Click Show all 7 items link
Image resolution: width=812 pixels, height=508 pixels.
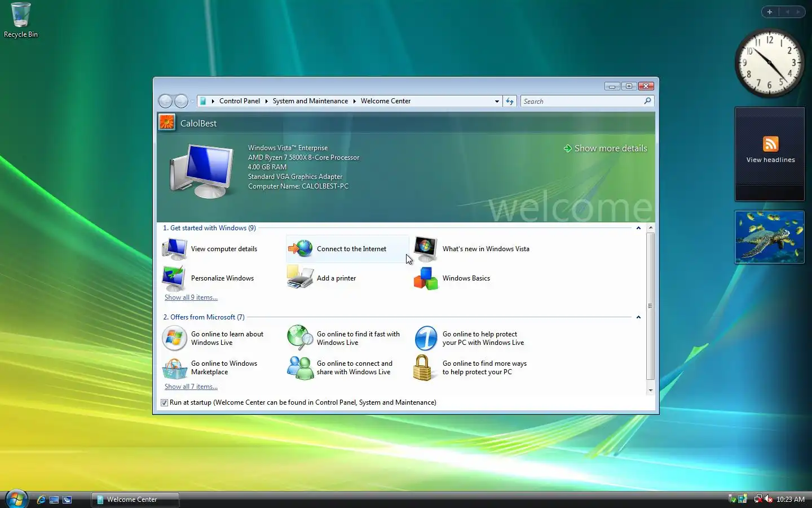pyautogui.click(x=191, y=387)
